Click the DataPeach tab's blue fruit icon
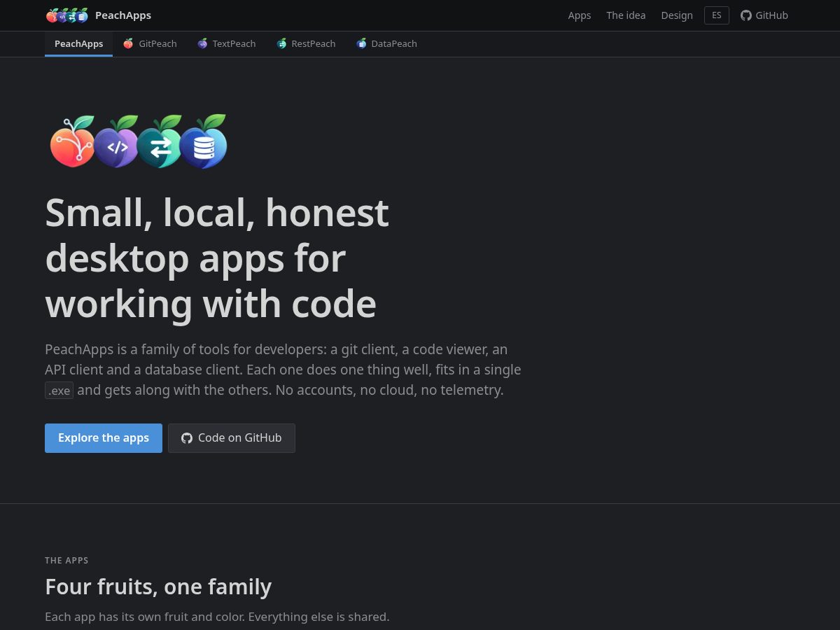 (x=361, y=43)
